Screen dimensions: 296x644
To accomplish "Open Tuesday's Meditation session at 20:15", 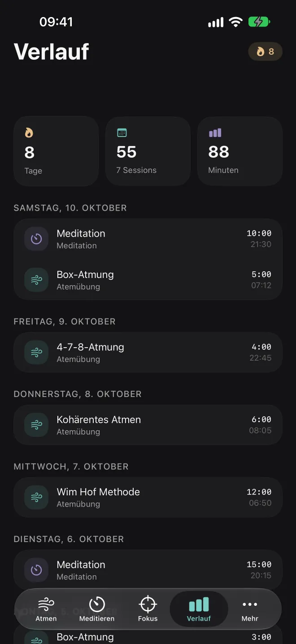I will point(148,570).
